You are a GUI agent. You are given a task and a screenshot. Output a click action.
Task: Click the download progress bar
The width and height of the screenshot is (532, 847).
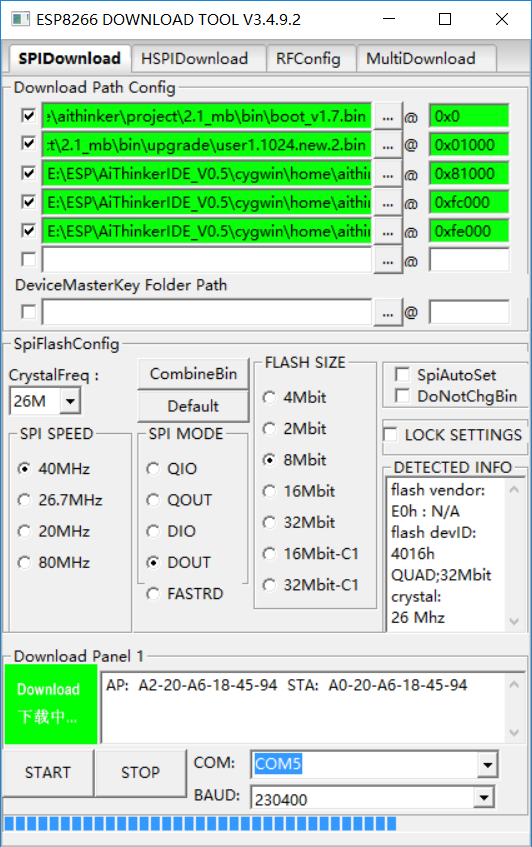[x=266, y=824]
